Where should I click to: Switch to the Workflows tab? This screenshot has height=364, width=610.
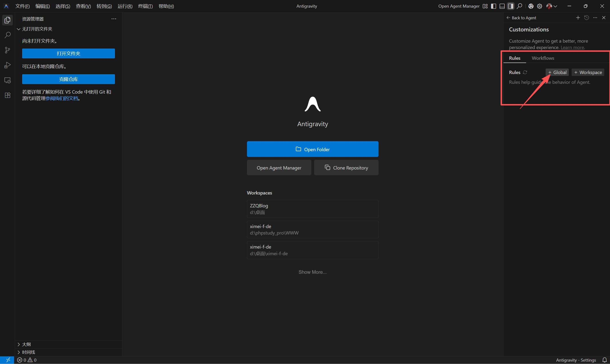click(543, 58)
